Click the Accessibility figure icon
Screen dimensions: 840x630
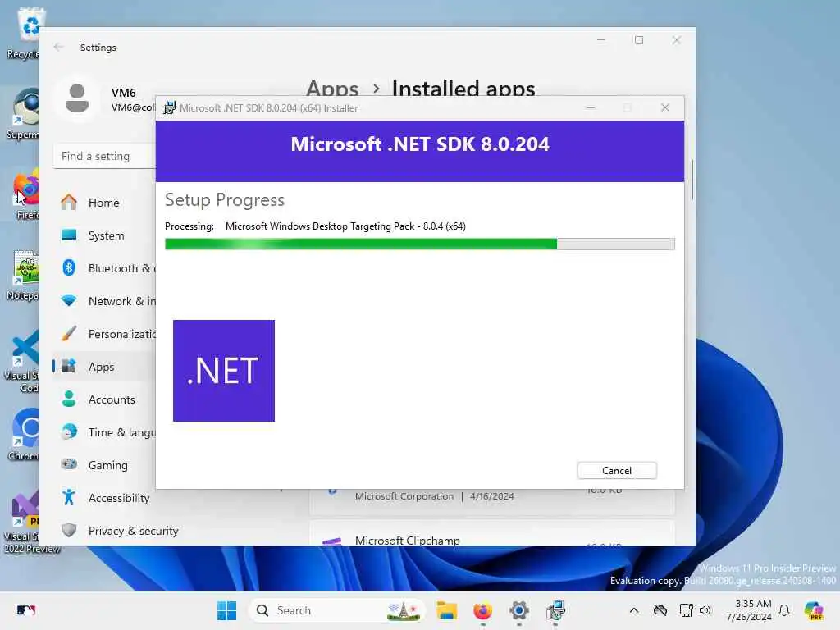(69, 497)
